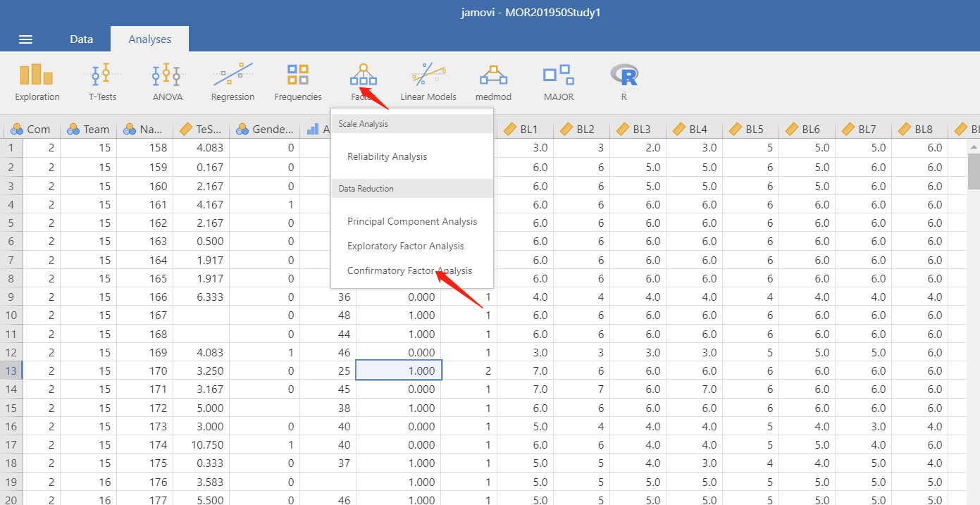
Task: Select the BL7 column header
Action: click(x=864, y=129)
